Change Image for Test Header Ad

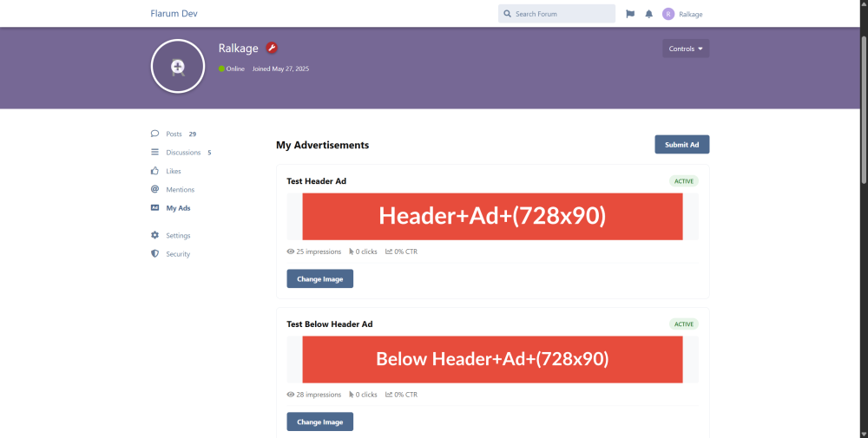tap(320, 278)
